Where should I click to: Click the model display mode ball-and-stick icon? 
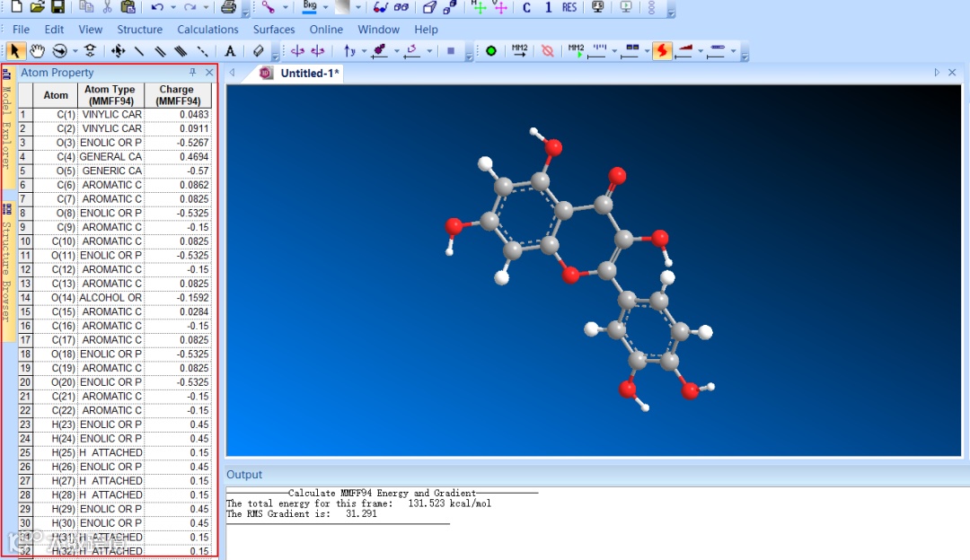click(x=268, y=7)
